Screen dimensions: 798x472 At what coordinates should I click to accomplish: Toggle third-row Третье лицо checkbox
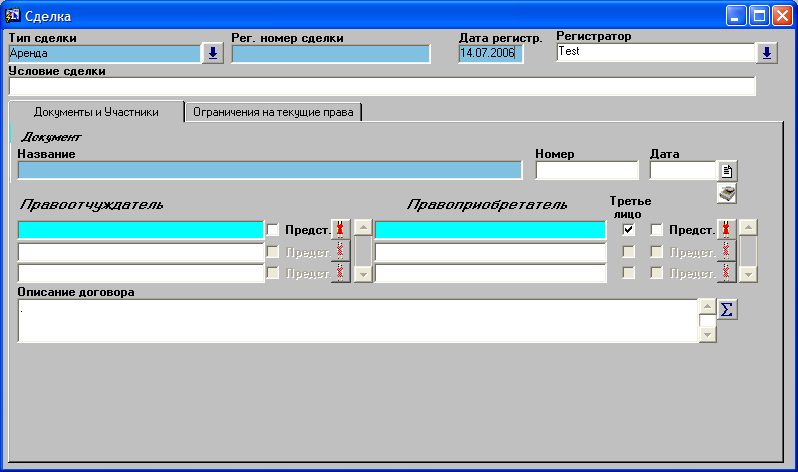click(x=629, y=273)
